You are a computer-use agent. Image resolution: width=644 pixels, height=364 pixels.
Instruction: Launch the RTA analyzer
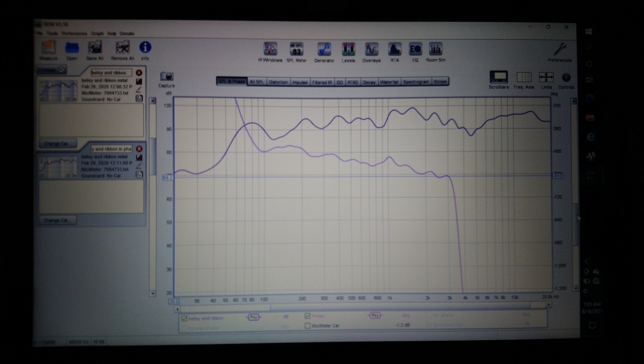click(394, 52)
